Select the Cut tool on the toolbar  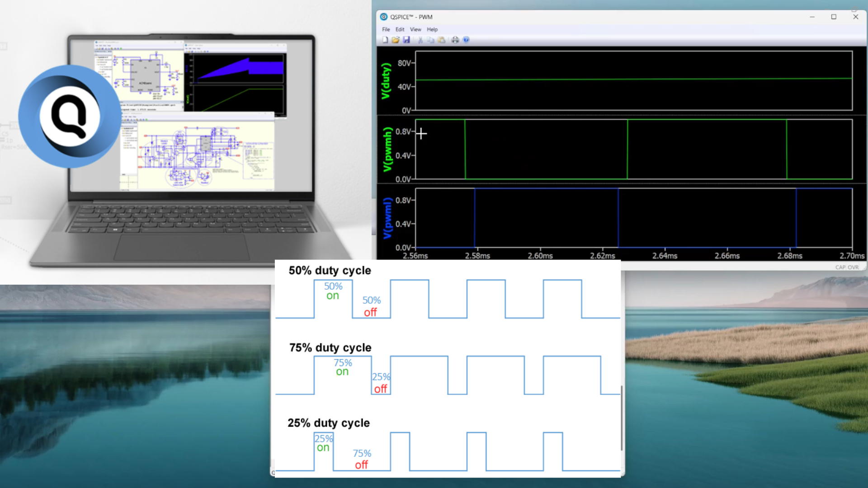coord(420,40)
